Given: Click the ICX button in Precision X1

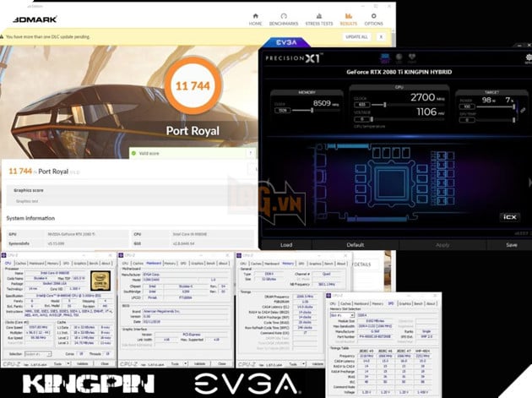Looking at the screenshot, I should [x=509, y=217].
